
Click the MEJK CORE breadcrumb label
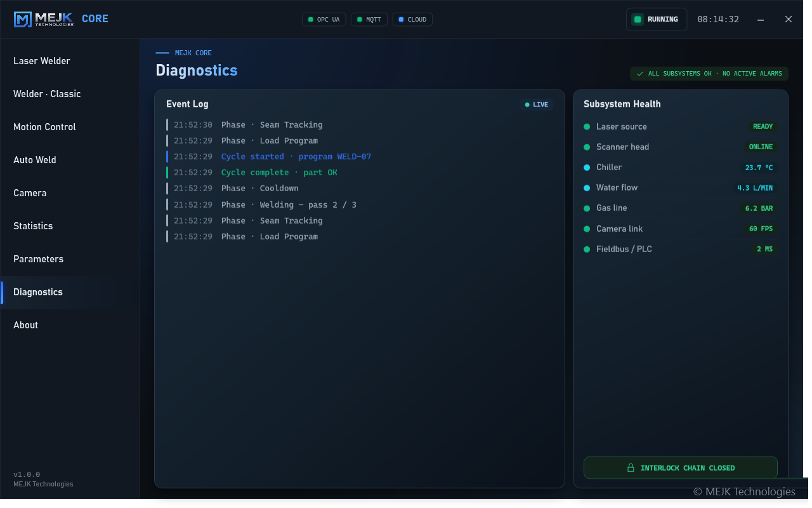(x=193, y=53)
